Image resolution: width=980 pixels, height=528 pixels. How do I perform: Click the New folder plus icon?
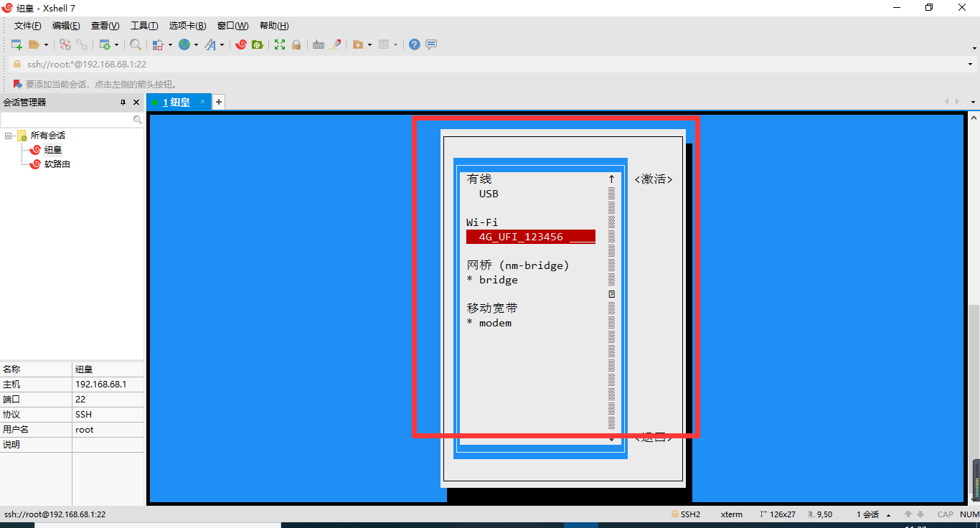click(x=358, y=44)
